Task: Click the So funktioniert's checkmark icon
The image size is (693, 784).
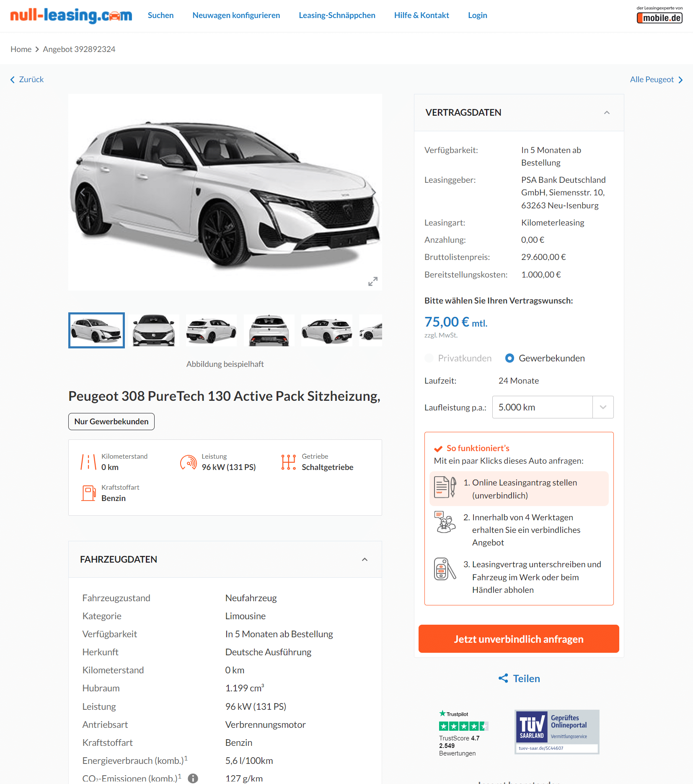Action: click(438, 449)
